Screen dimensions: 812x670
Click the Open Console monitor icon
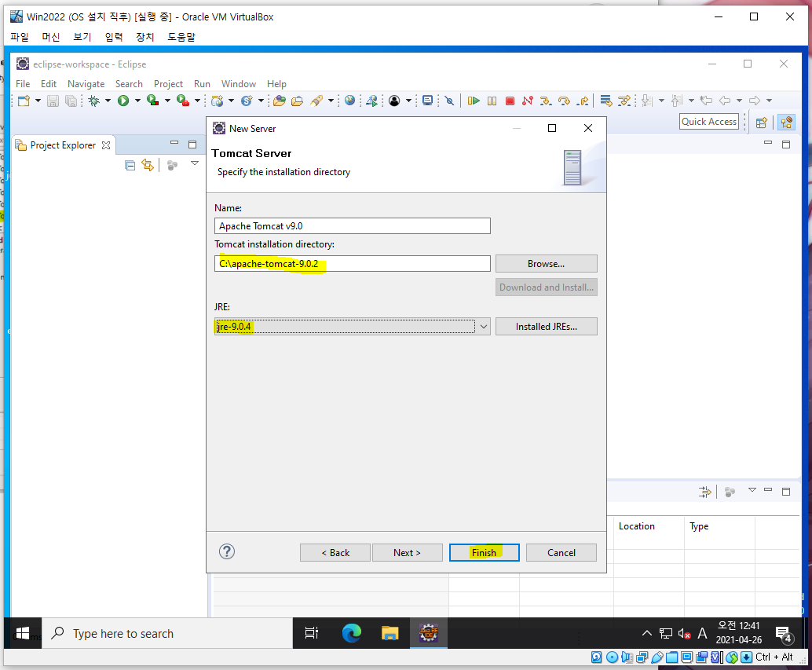(428, 101)
